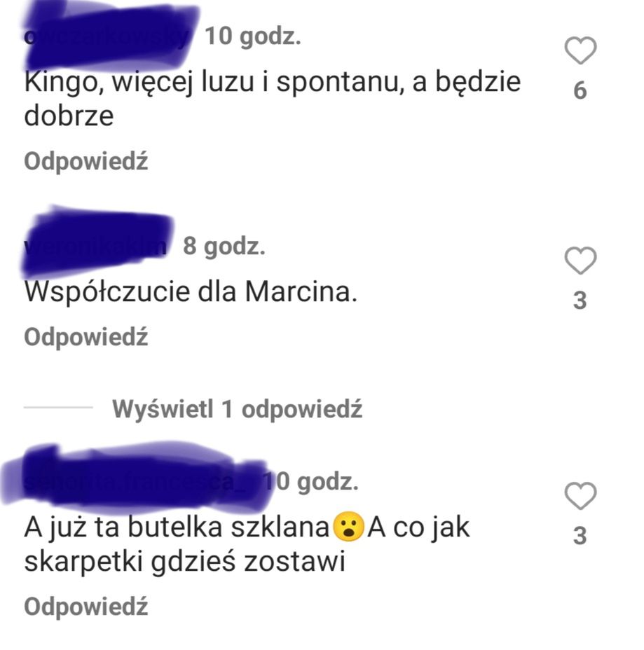Click the "8 godz." timestamp

tap(224, 246)
